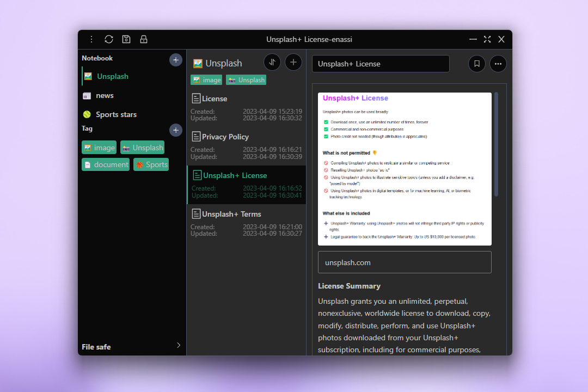588x392 pixels.
Task: Open note options ellipsis button
Action: point(498,64)
